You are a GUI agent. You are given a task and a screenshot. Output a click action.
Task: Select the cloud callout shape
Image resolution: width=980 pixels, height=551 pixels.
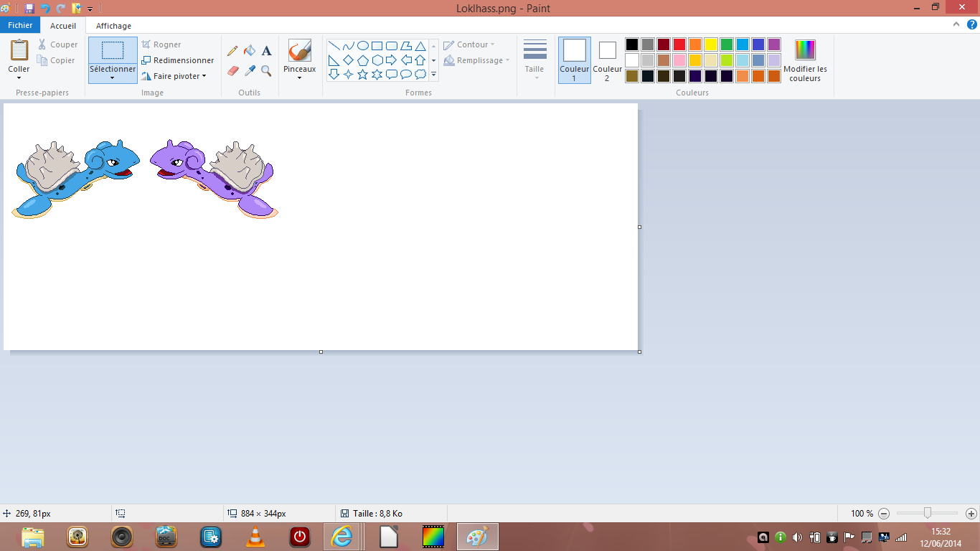[420, 75]
